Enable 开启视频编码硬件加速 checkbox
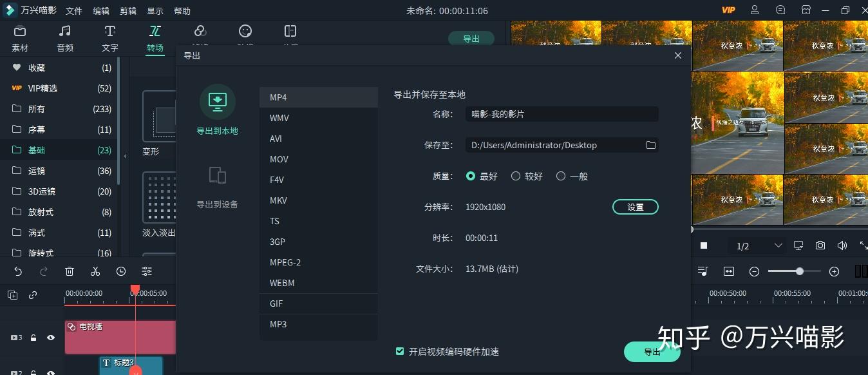This screenshot has height=375, width=868. coord(400,352)
